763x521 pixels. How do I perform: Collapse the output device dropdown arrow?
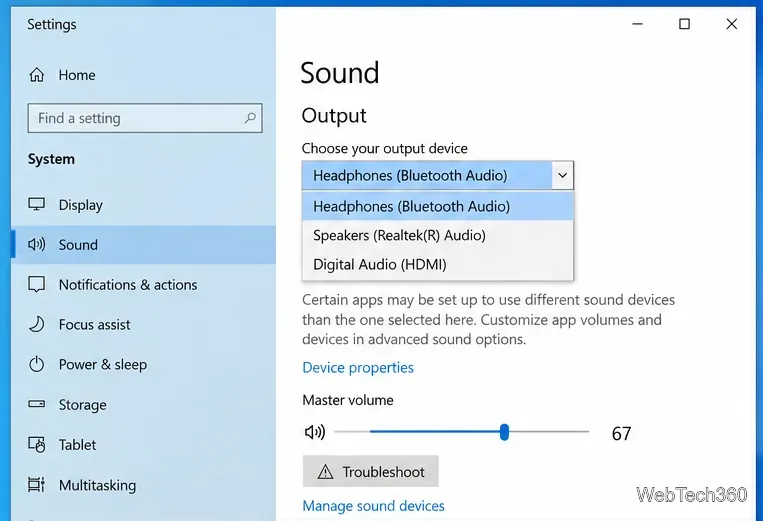[x=563, y=175]
